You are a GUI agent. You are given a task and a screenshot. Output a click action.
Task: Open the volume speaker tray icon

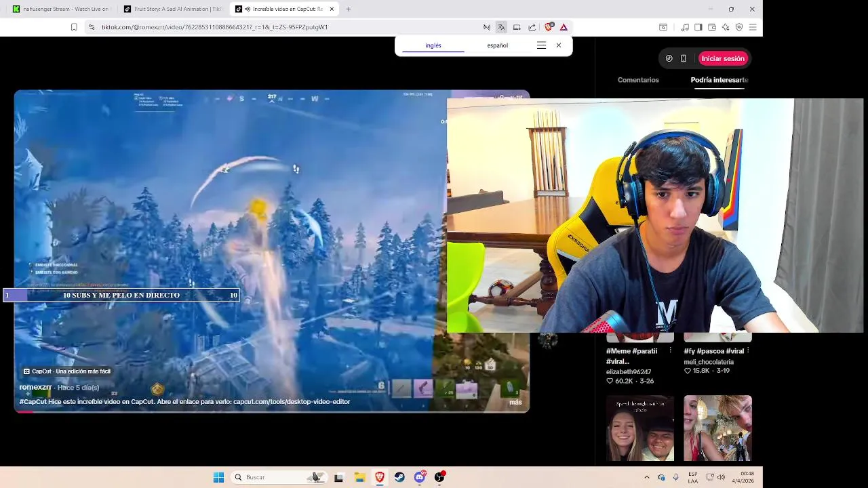tap(721, 477)
